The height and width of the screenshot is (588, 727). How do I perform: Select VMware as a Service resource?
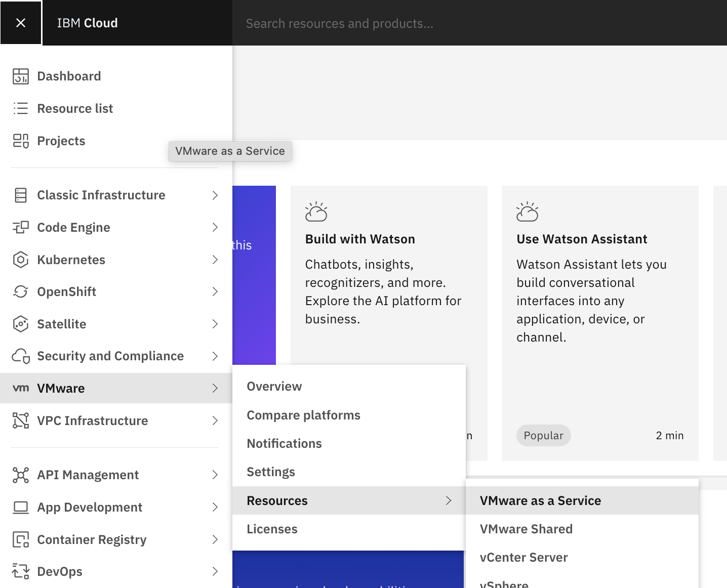[x=582, y=500]
